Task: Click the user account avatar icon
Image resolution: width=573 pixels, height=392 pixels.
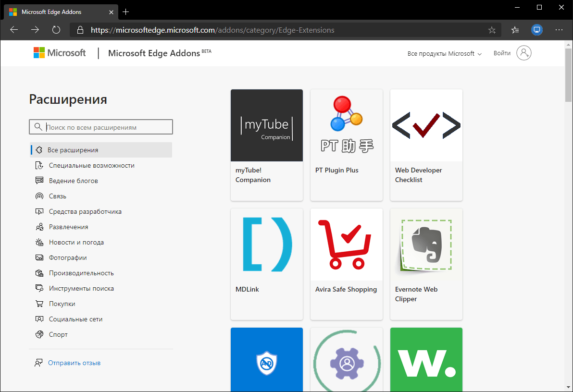Action: pyautogui.click(x=523, y=53)
